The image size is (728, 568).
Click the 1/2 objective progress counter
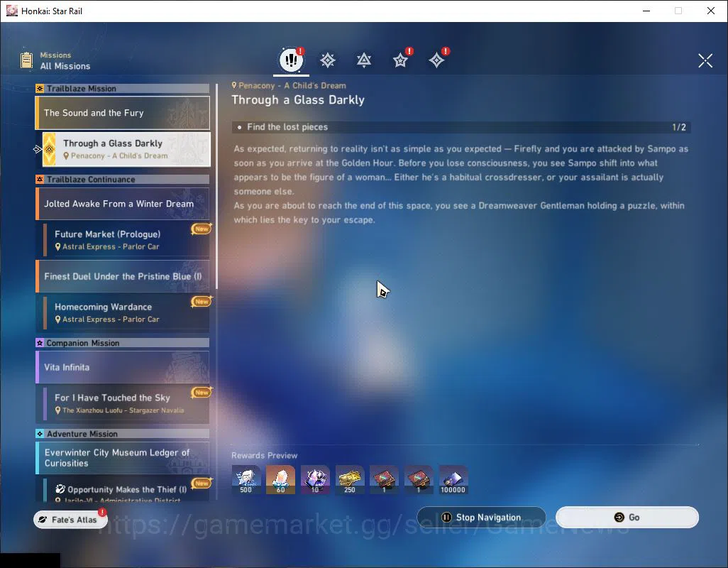pos(679,127)
